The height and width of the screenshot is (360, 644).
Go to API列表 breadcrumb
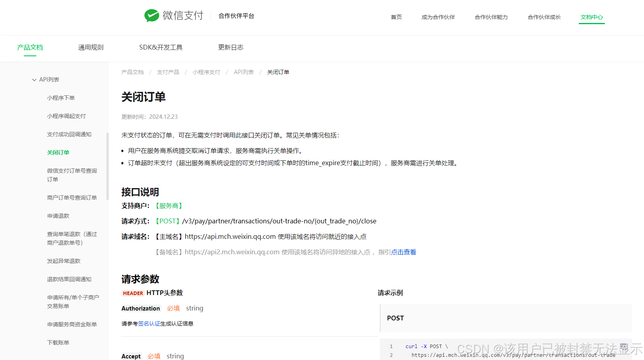coord(244,72)
